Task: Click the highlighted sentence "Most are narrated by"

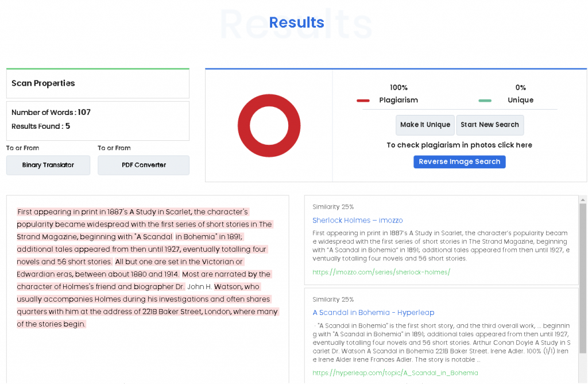Action: click(227, 274)
